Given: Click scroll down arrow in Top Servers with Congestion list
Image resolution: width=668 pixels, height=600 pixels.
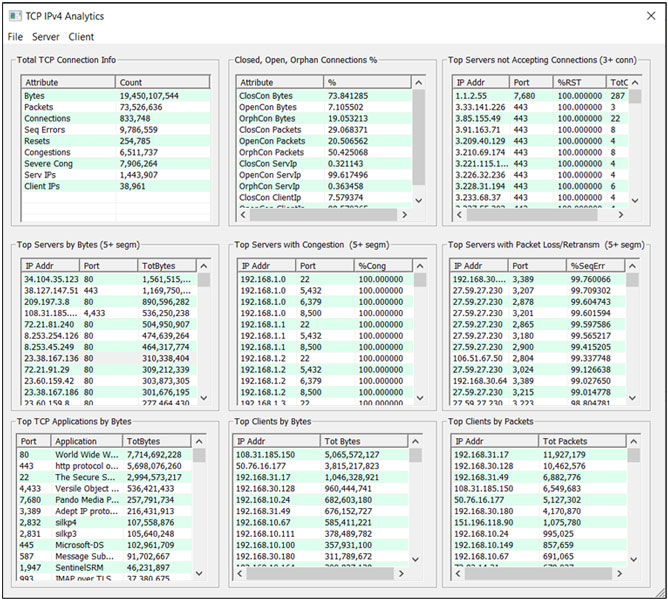Looking at the screenshot, I should tap(420, 398).
